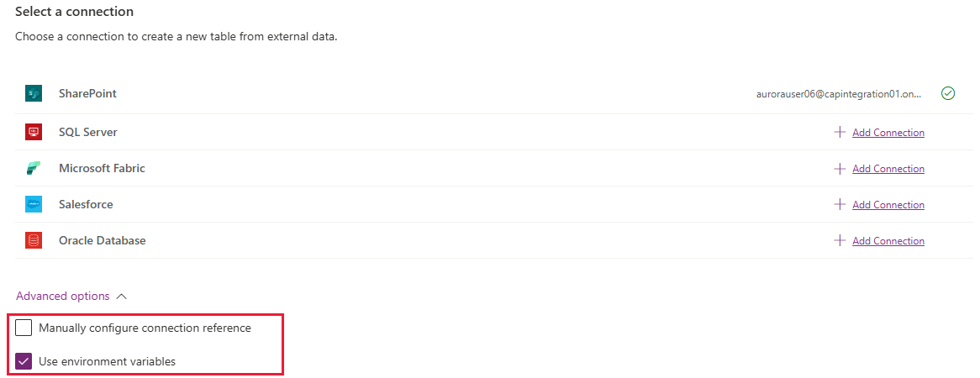This screenshot has width=980, height=378.
Task: Click the aurorauser06 SharePoint account email
Action: click(839, 94)
